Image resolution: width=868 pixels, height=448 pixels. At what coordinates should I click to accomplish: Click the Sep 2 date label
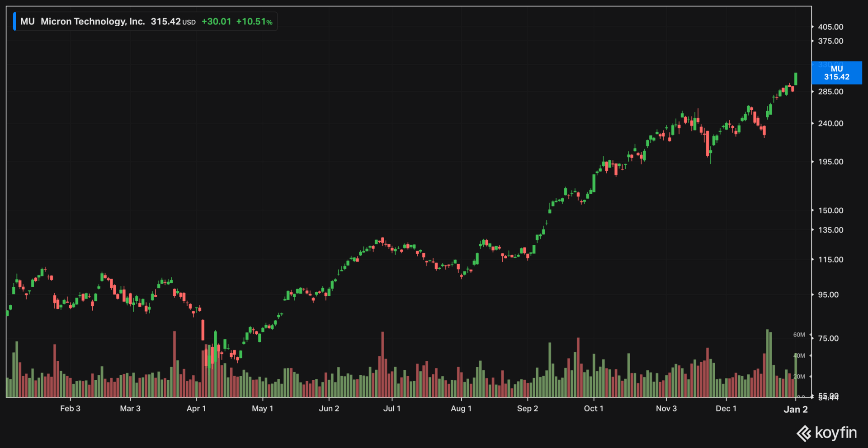pos(528,408)
